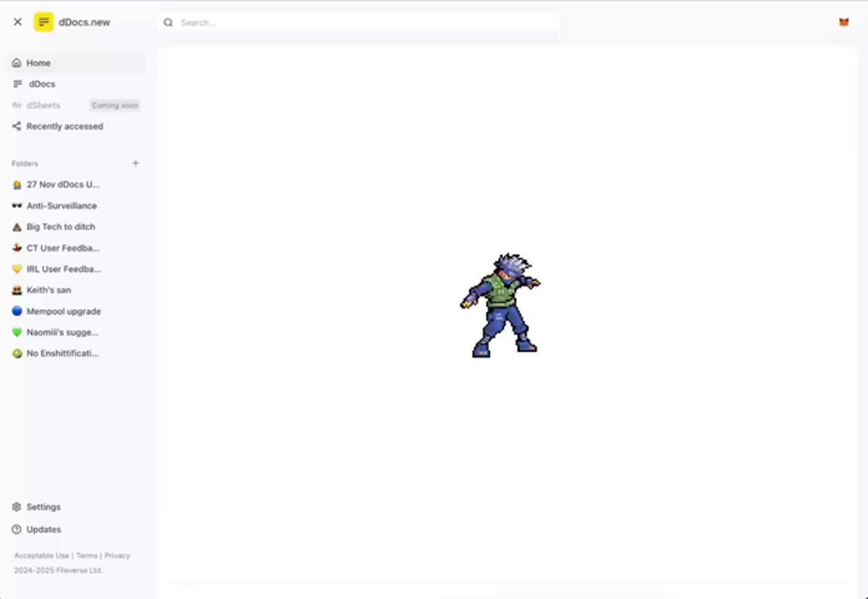Open the Big Tech to ditch folder
The height and width of the screenshot is (599, 868).
[x=61, y=227]
